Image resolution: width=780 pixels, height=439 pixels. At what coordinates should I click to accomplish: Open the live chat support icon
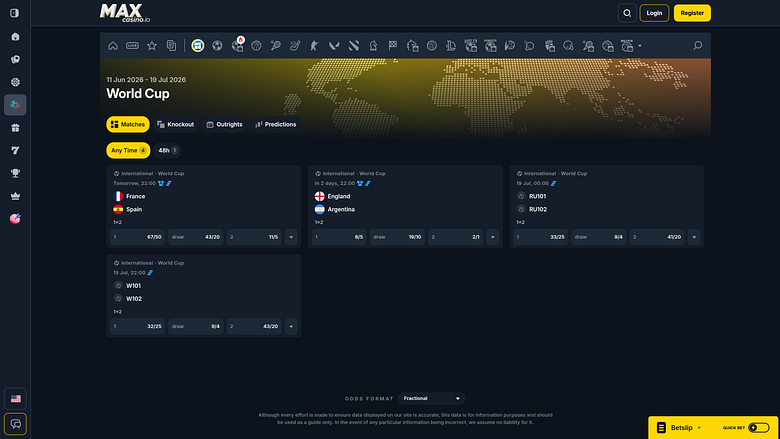coord(15,424)
